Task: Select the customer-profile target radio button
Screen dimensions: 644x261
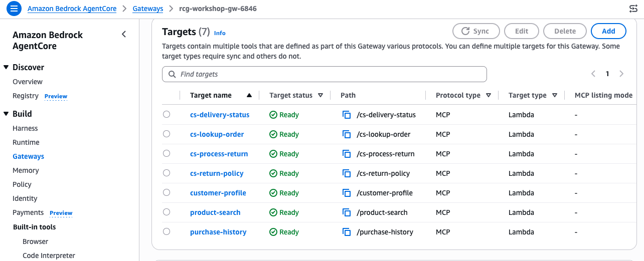Action: (167, 192)
